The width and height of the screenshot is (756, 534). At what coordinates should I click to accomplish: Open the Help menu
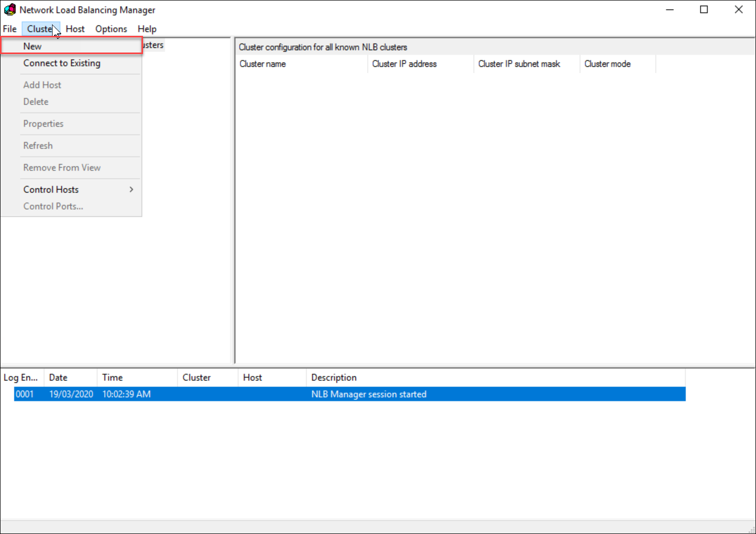pyautogui.click(x=147, y=29)
